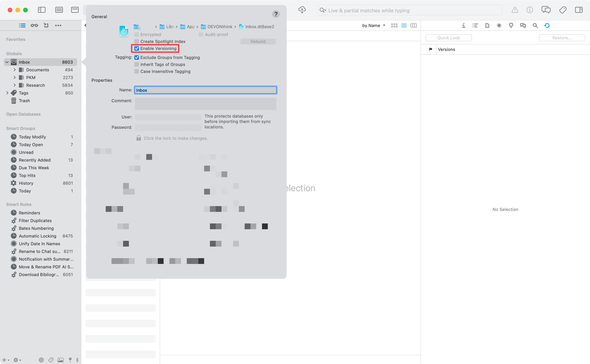Switch to icon grid view mode
This screenshot has height=364, width=590.
pyautogui.click(x=394, y=25)
